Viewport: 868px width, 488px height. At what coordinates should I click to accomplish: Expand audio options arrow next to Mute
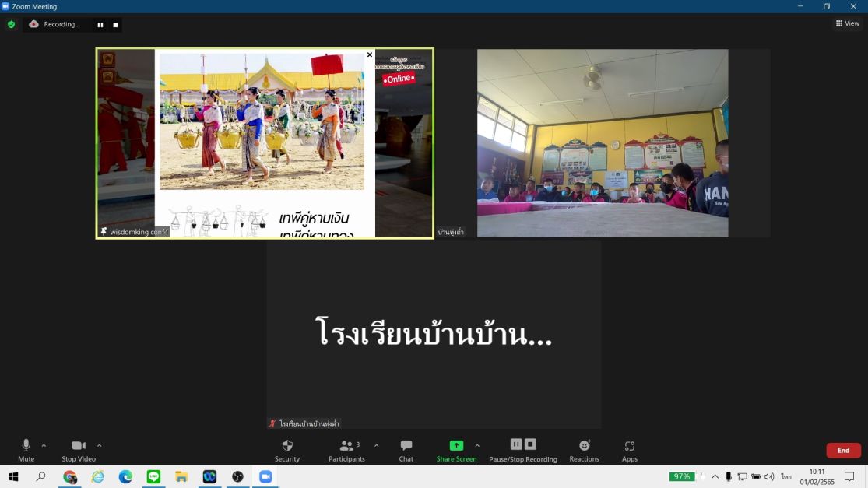[x=44, y=445]
